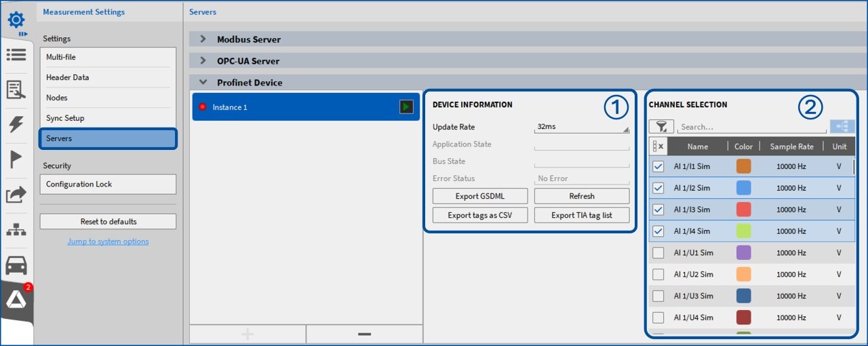Click Export tags as CSV
This screenshot has height=346, width=868.
[x=480, y=215]
